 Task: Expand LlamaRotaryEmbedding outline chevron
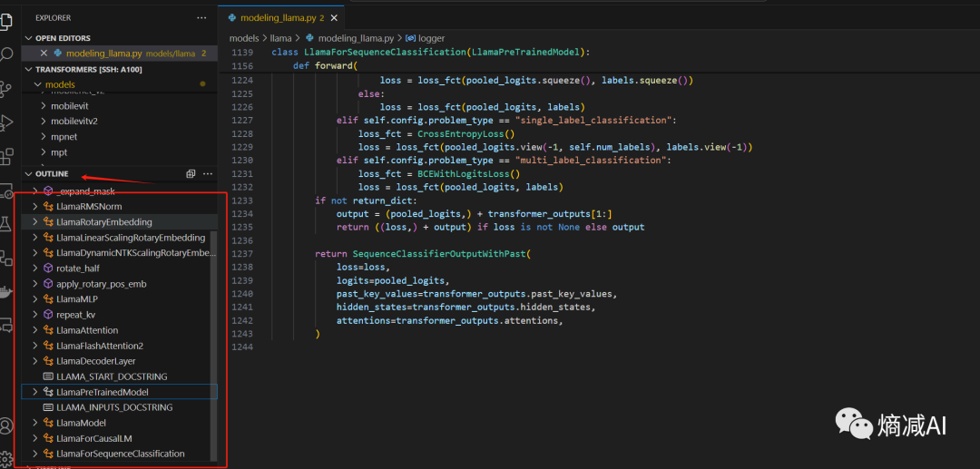35,221
